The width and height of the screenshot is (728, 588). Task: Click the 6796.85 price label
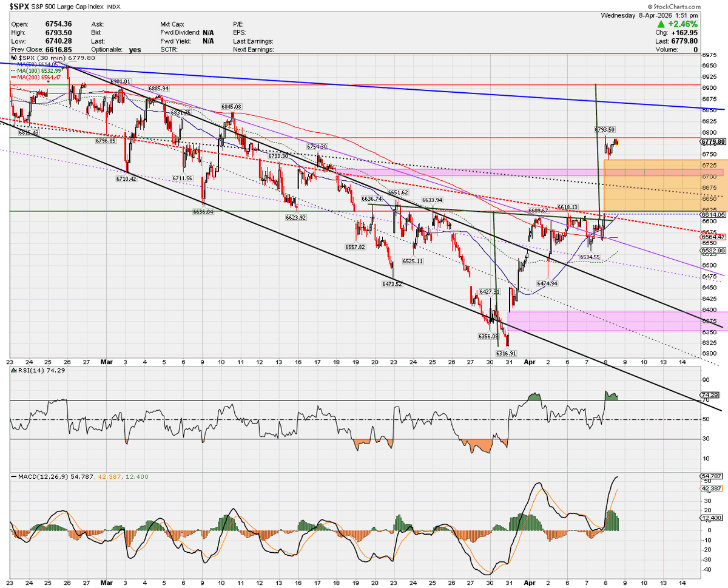coord(106,141)
